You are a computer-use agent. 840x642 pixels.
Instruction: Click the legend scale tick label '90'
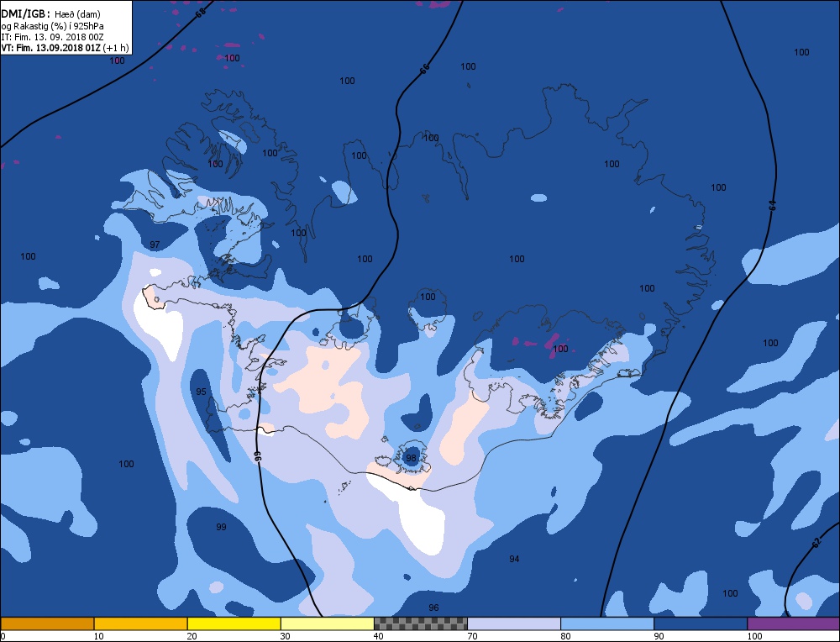tap(659, 636)
